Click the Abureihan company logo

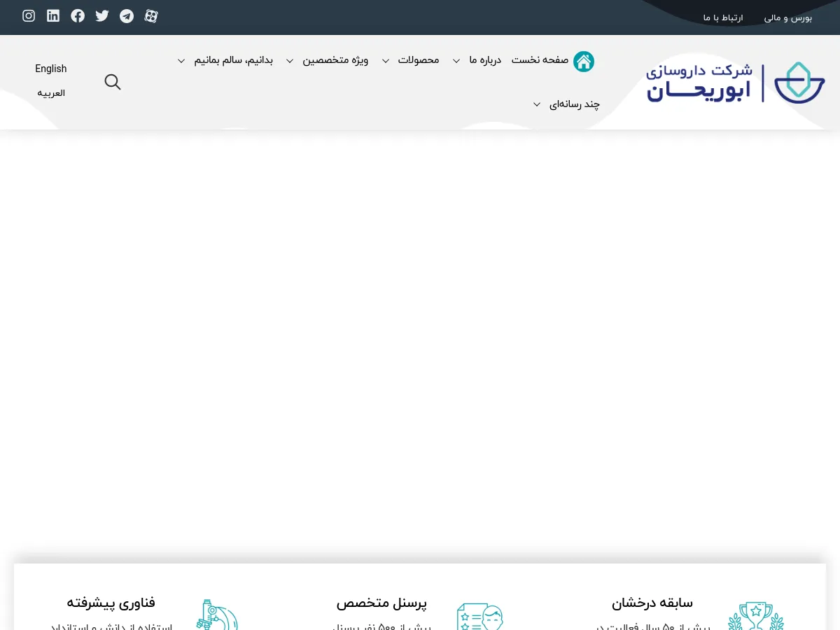click(x=735, y=82)
